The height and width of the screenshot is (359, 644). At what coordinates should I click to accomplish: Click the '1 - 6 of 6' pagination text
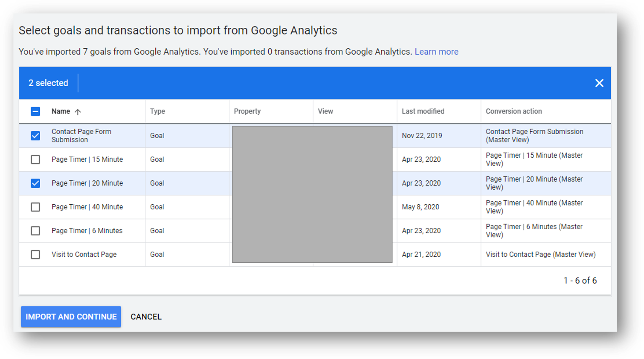coord(580,281)
